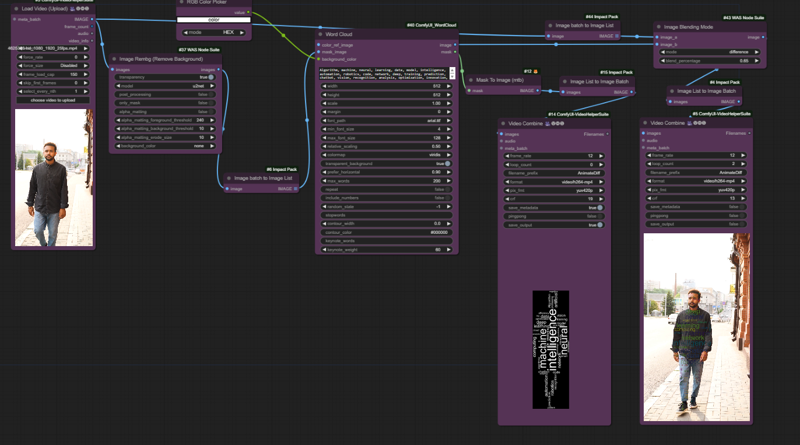Viewport: 800px width, 445px height.
Task: Toggle post_processing in Image Rembg node
Action: 165,94
